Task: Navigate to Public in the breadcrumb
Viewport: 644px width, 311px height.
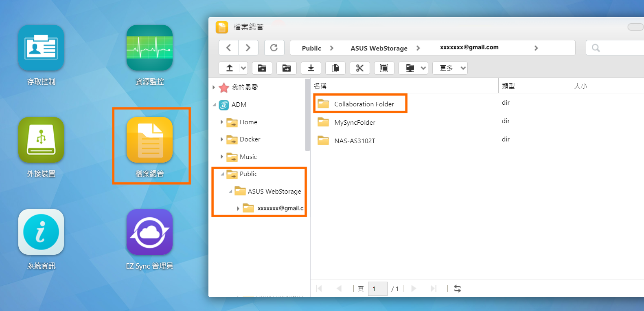Action: (311, 48)
